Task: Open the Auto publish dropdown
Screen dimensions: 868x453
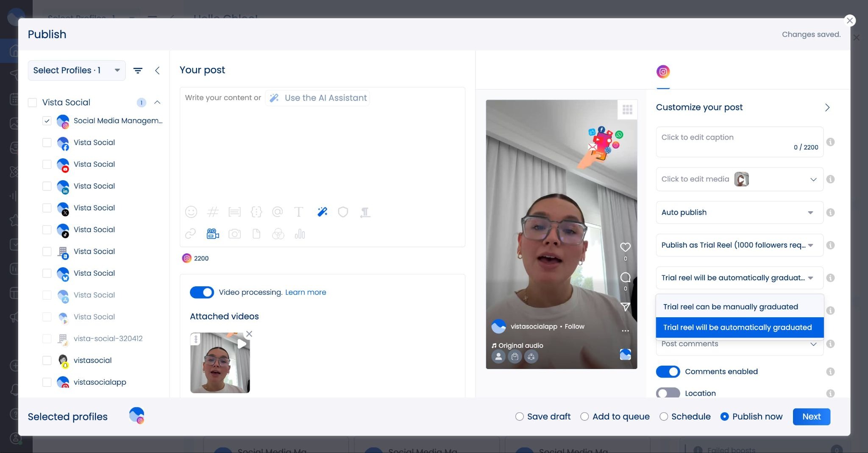Action: [739, 213]
